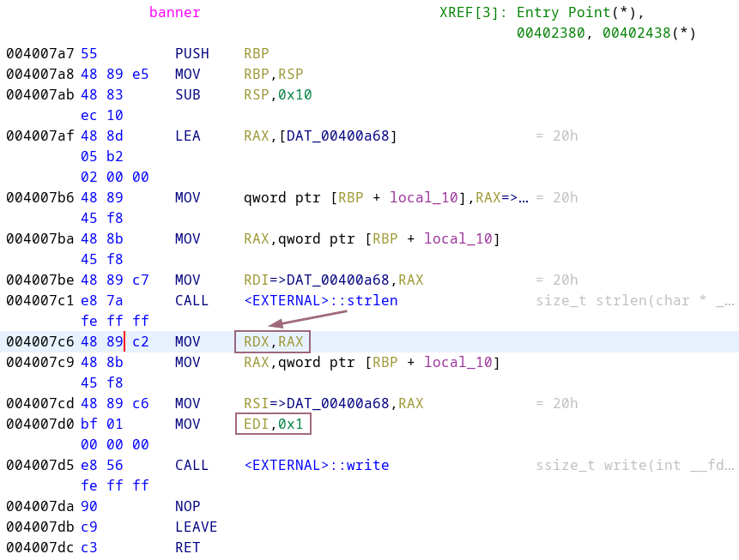739x560 pixels.
Task: Open the 00402380 cross-reference address
Action: point(550,33)
